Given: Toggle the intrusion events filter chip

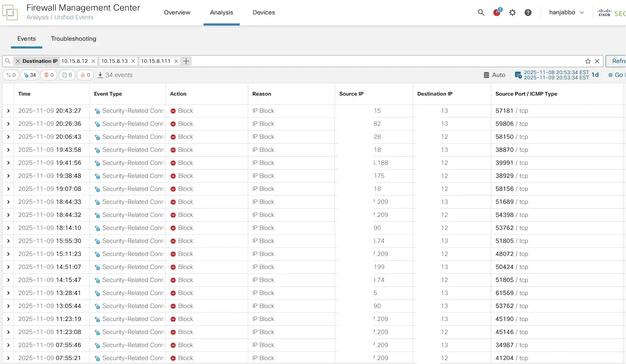Looking at the screenshot, I should click(x=49, y=75).
